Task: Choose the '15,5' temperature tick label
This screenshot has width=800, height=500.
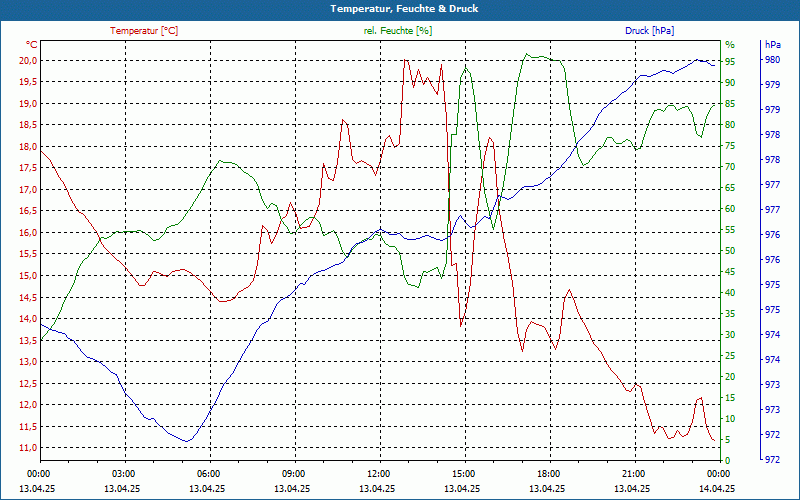Action: click(x=28, y=254)
